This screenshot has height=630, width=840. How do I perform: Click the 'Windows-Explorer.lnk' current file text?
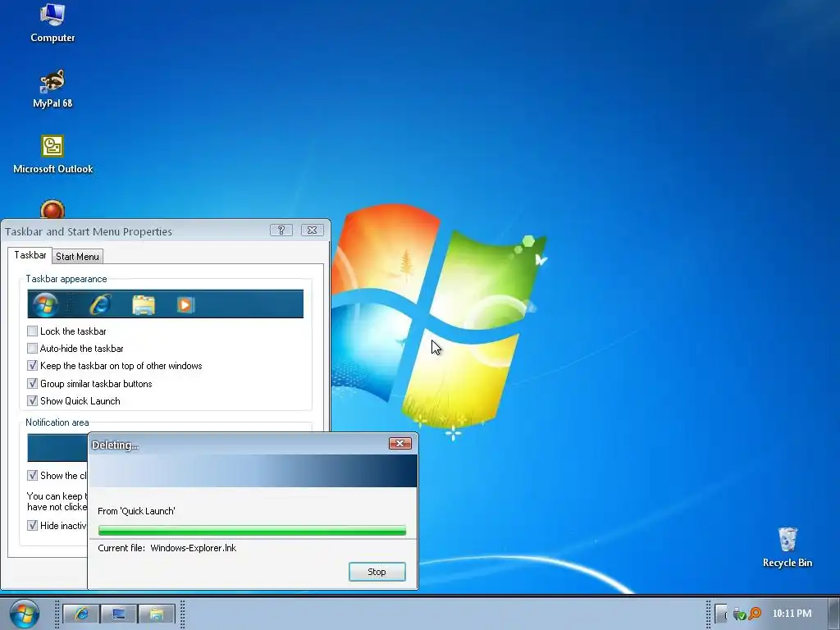pos(194,548)
